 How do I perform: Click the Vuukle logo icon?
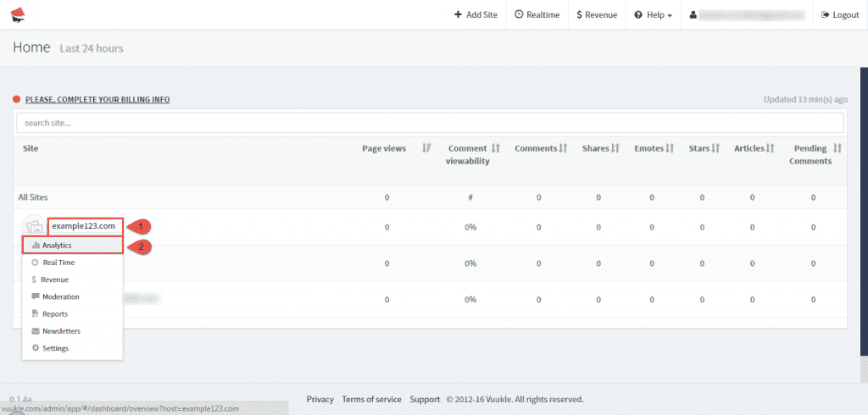18,14
